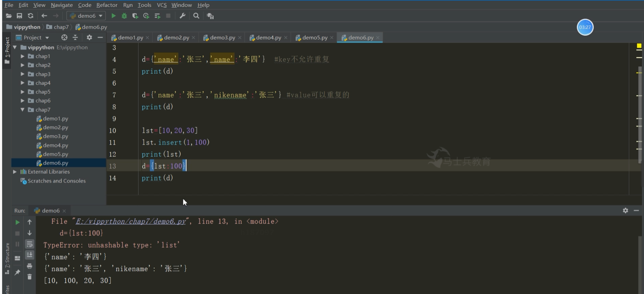
Task: Click the Profile run toolbar icon
Action: pos(146,16)
